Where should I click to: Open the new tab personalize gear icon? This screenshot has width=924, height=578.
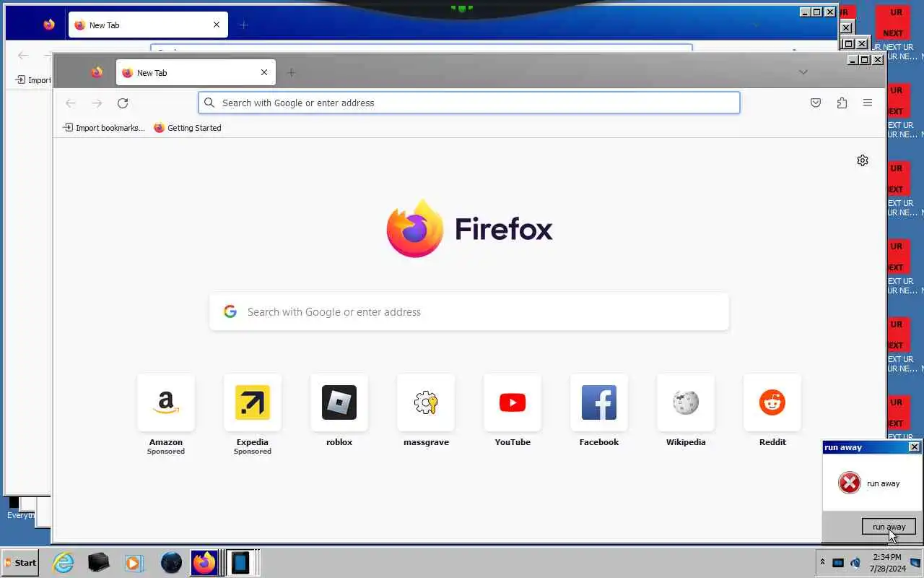click(863, 160)
